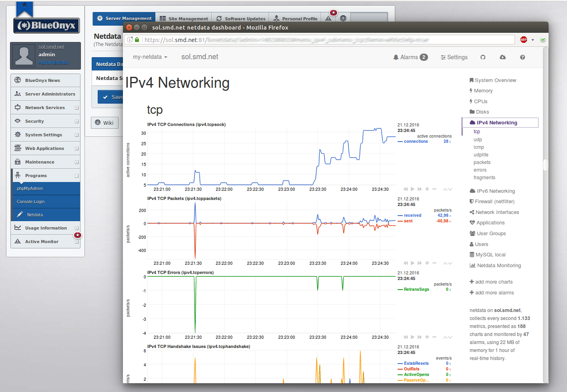Zoom out the IPv4 TCP Errors chart
Image resolution: width=567 pixels, height=392 pixels.
[x=434, y=337]
